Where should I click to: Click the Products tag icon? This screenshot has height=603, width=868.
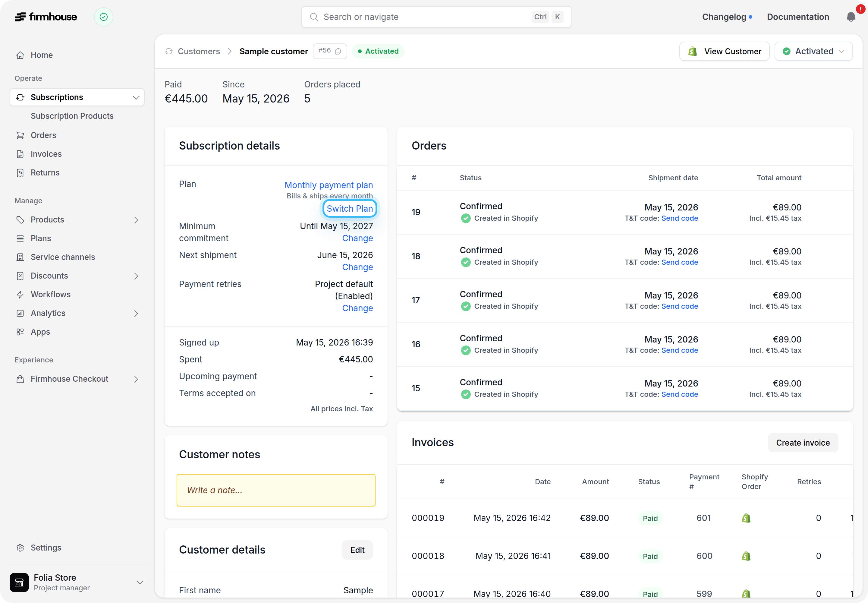pos(20,220)
